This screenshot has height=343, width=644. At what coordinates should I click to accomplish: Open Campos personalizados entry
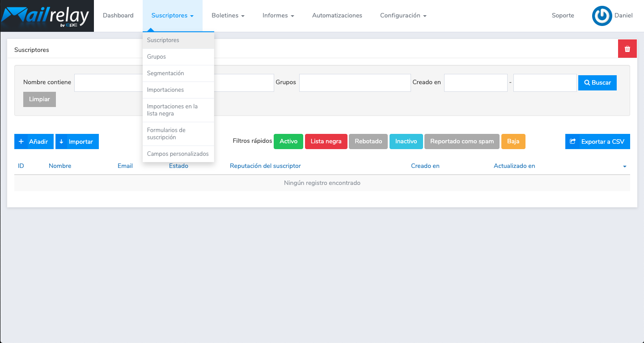[x=178, y=154]
